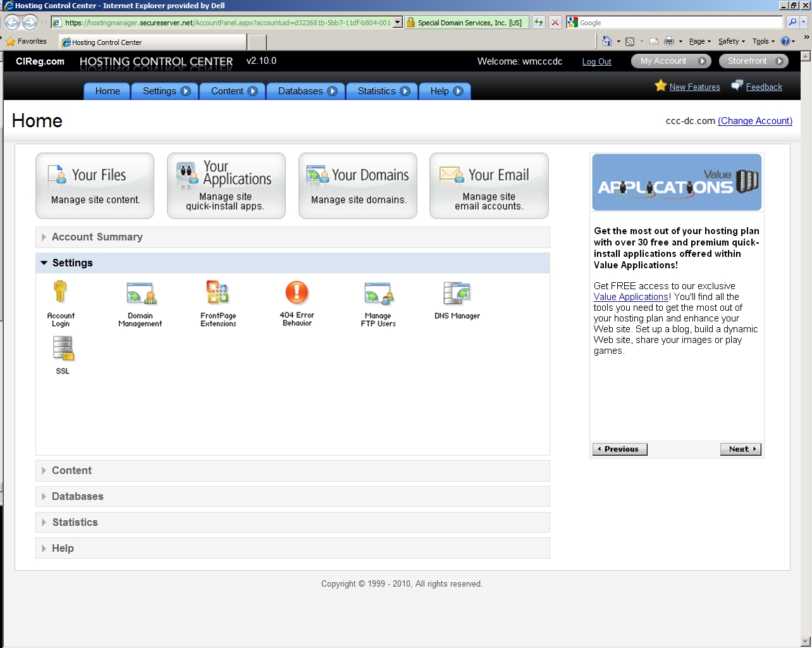Click the Previous button
This screenshot has height=648, width=812.
pos(620,449)
